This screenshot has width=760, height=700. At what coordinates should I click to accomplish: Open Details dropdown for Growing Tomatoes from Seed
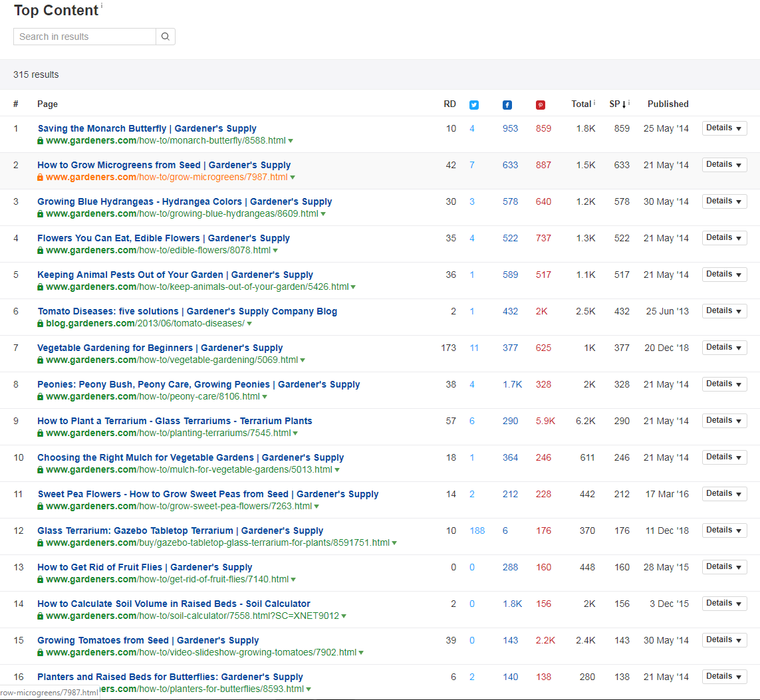click(x=724, y=640)
